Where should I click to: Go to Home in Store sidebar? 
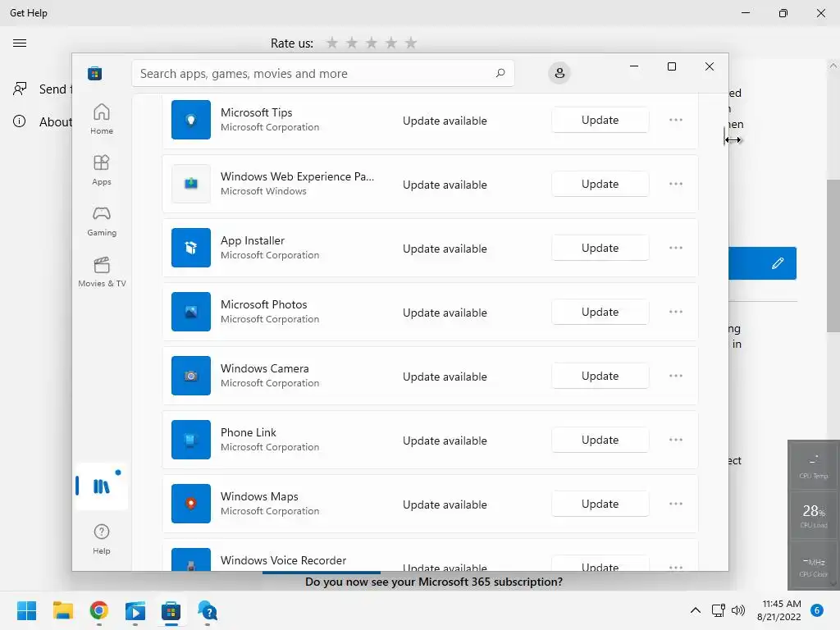(x=101, y=119)
